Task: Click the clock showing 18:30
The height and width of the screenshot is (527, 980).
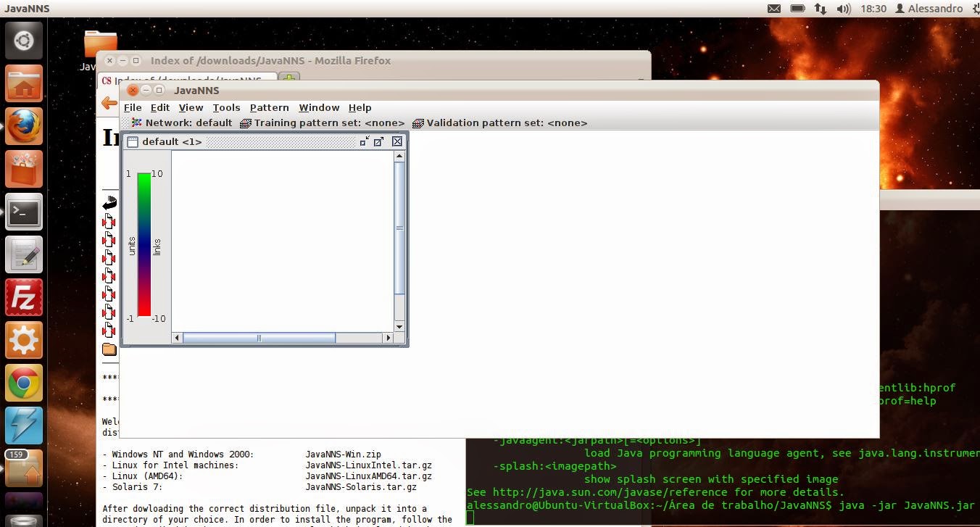Action: coord(873,9)
